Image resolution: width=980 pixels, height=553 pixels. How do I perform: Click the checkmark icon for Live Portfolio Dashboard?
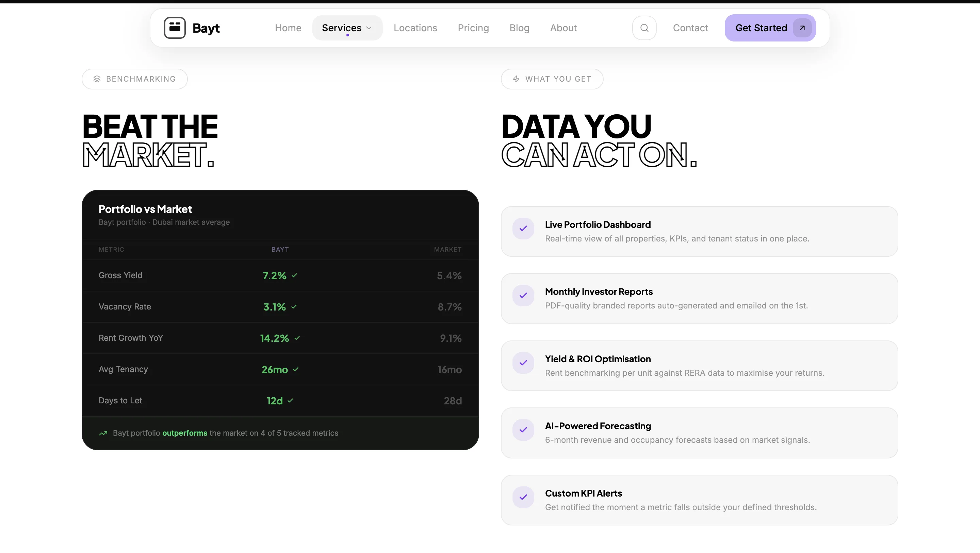click(523, 229)
